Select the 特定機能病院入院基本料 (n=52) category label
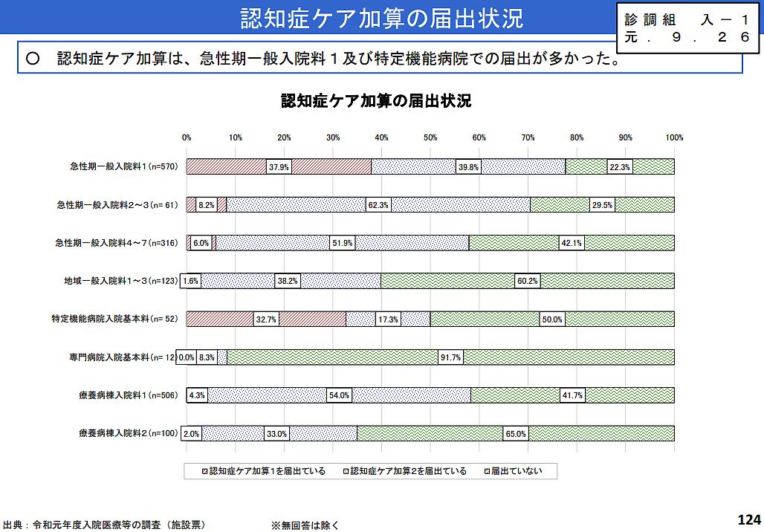This screenshot has width=764, height=532. [x=114, y=319]
